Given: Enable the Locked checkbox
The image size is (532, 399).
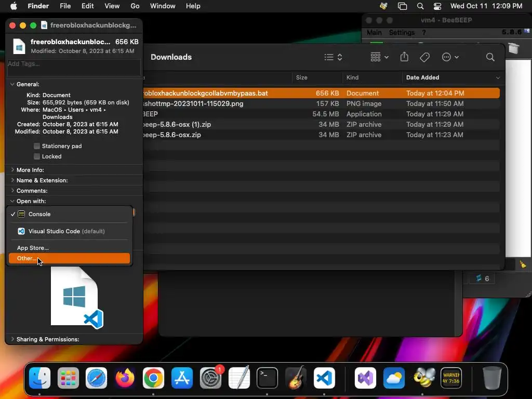Looking at the screenshot, I should pyautogui.click(x=37, y=156).
